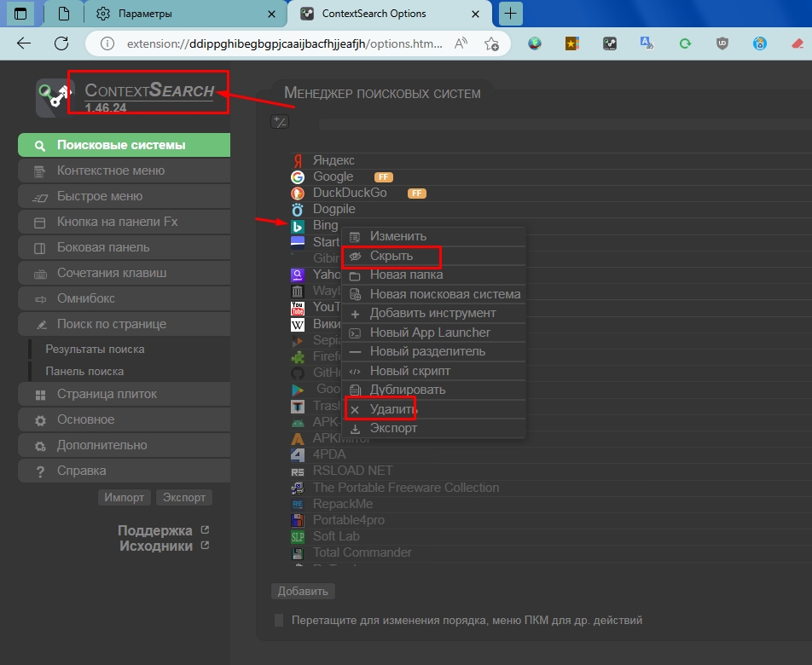Add page to favorites star icon

click(491, 43)
